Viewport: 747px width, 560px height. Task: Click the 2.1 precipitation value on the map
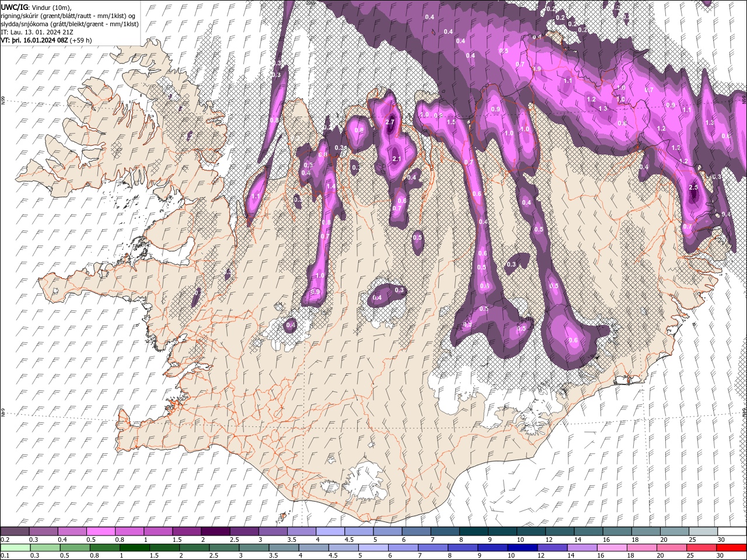pyautogui.click(x=396, y=159)
